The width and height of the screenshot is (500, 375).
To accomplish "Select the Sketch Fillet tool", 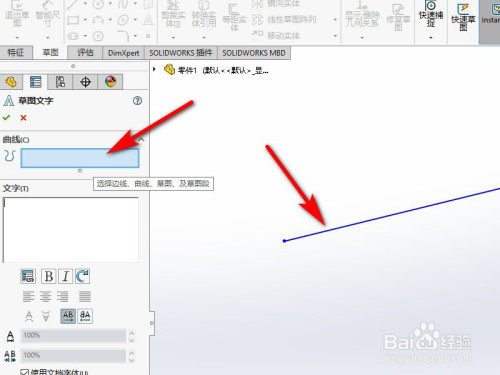I will [123, 36].
